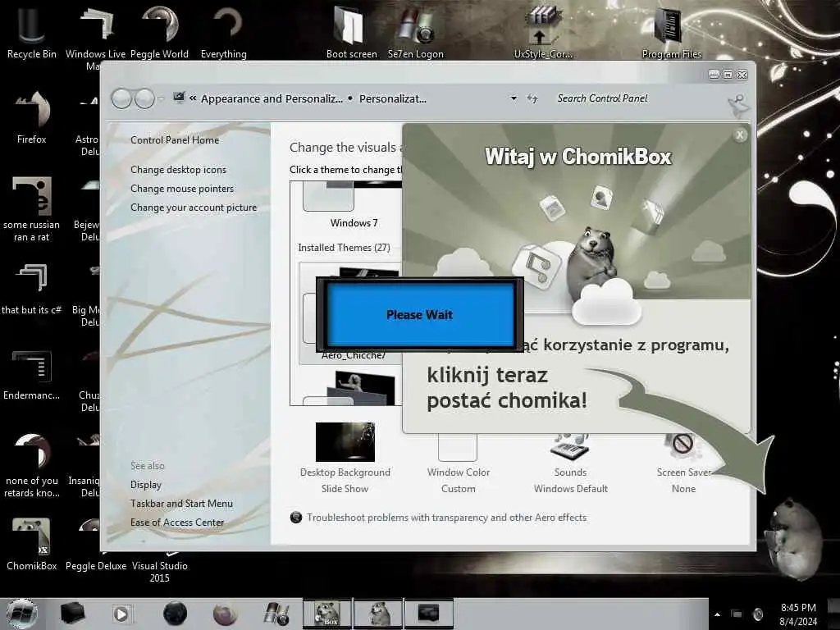This screenshot has width=840, height=630.
Task: Click the Appearance and Personaliz... breadcrumb
Action: point(272,98)
